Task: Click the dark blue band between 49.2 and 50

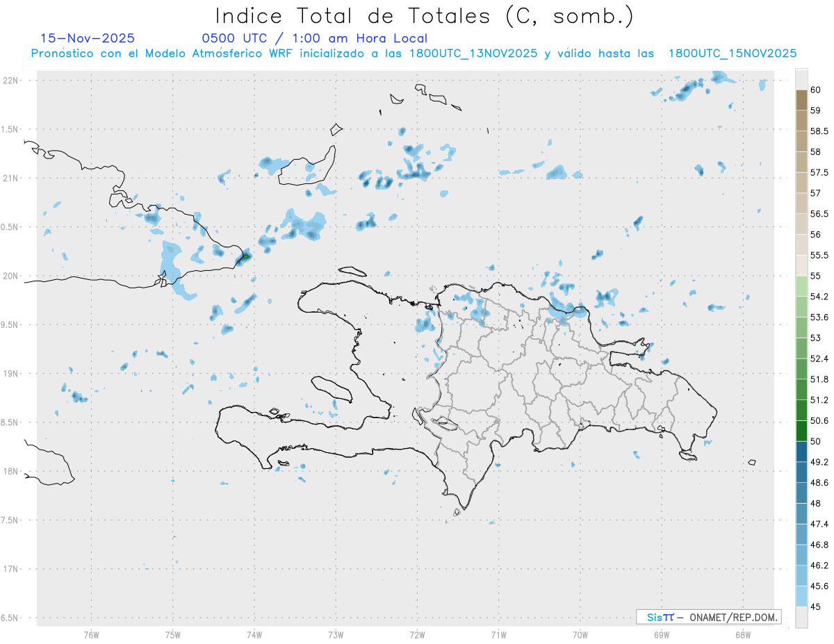Action: 801,452
